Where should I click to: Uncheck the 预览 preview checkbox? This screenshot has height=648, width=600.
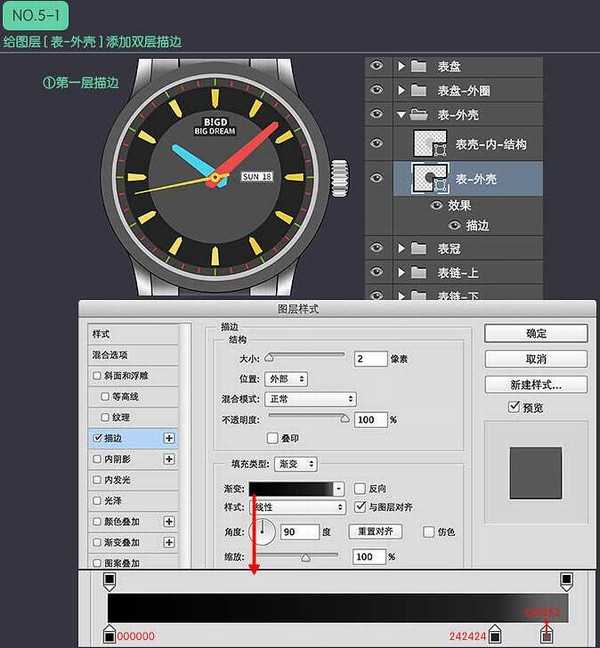514,407
